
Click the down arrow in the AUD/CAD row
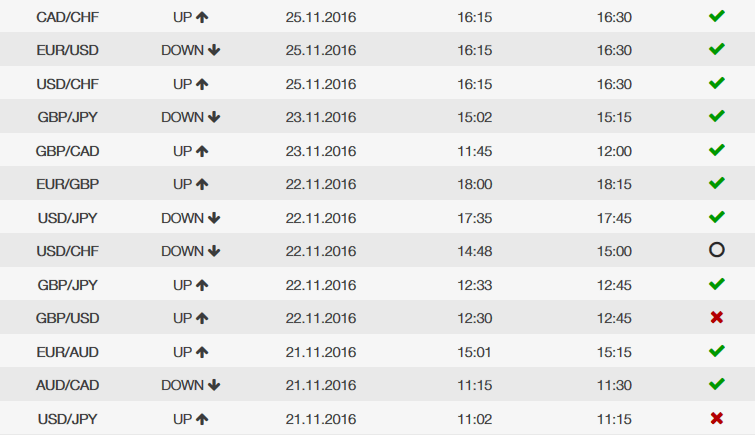tap(214, 385)
